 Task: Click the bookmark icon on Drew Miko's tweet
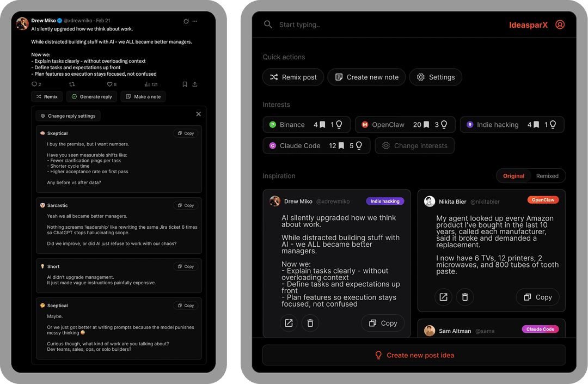point(185,84)
